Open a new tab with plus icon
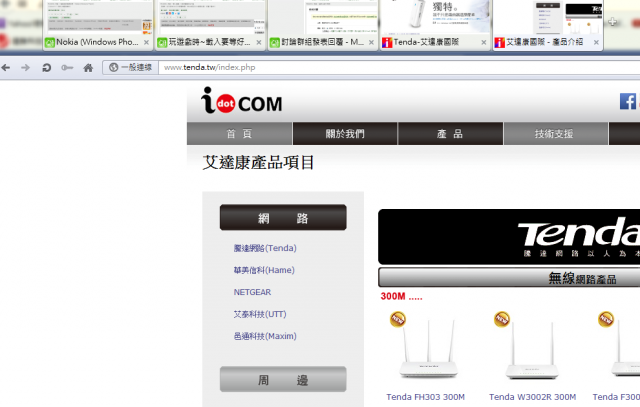This screenshot has width=640, height=407. coord(612,22)
